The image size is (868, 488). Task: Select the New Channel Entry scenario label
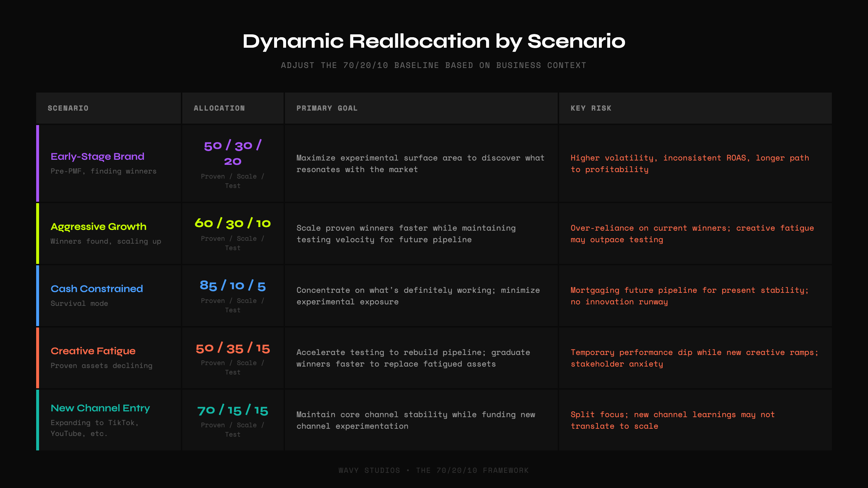click(100, 408)
